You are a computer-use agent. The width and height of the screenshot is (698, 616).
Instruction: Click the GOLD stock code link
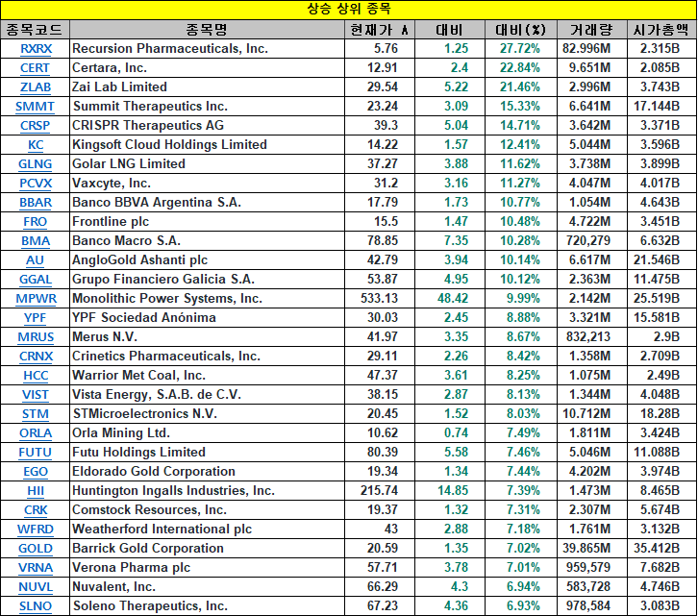[x=36, y=549]
